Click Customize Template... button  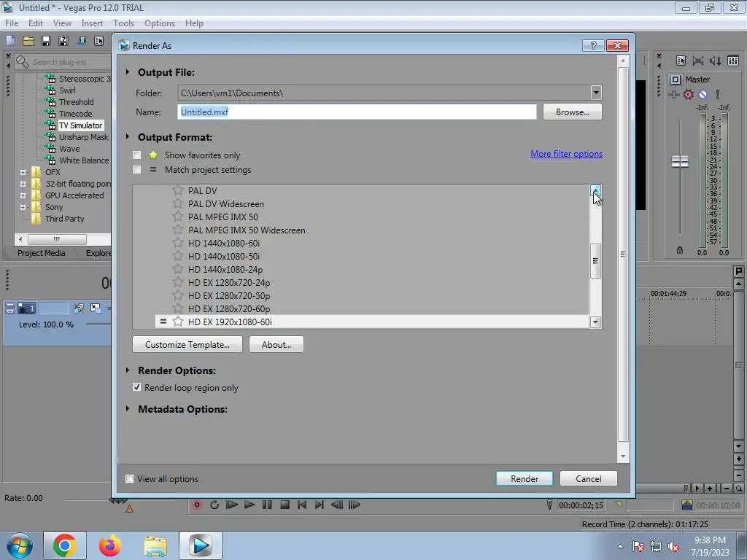point(187,344)
